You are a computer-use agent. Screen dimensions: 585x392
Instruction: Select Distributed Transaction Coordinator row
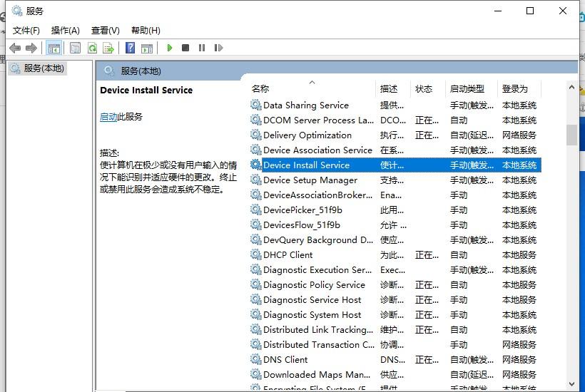pos(395,344)
